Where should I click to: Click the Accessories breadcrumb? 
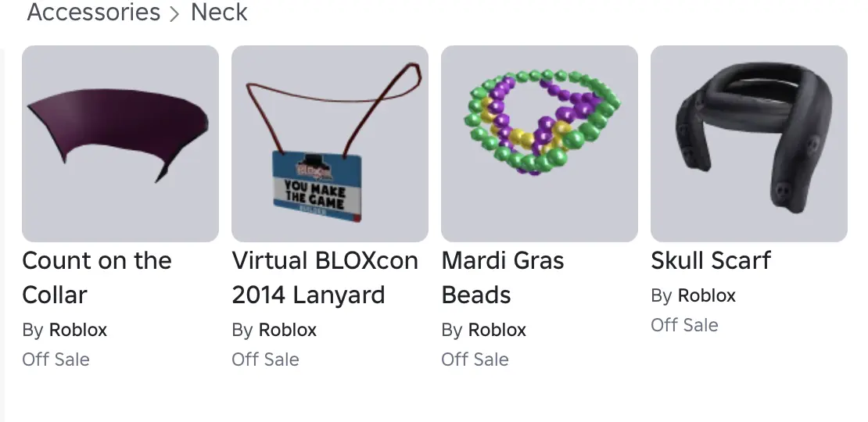94,13
